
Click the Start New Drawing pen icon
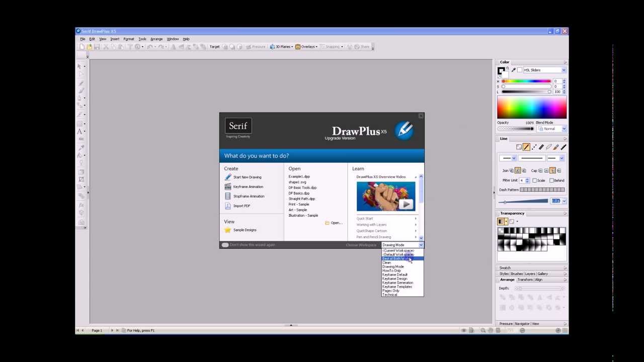pyautogui.click(x=228, y=177)
